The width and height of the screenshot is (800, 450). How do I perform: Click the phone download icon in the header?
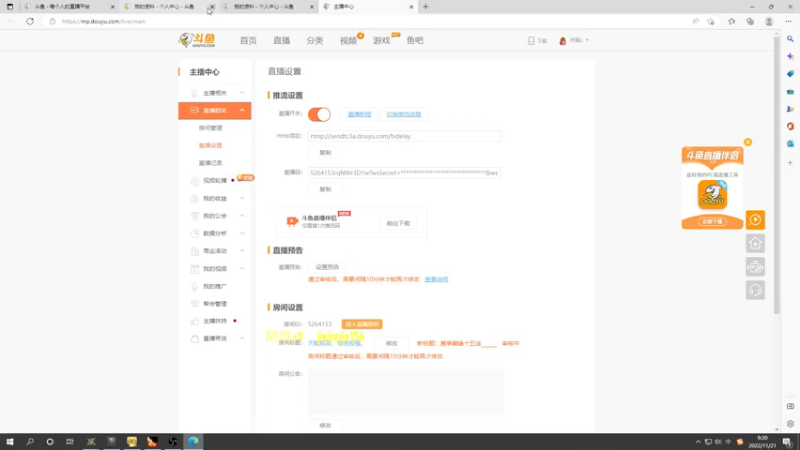[x=531, y=40]
